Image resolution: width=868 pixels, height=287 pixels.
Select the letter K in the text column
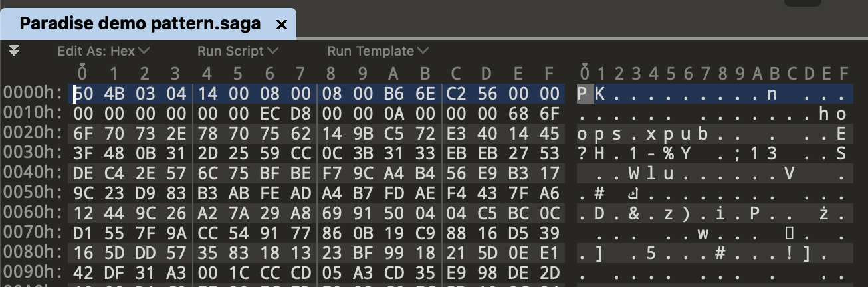[599, 94]
